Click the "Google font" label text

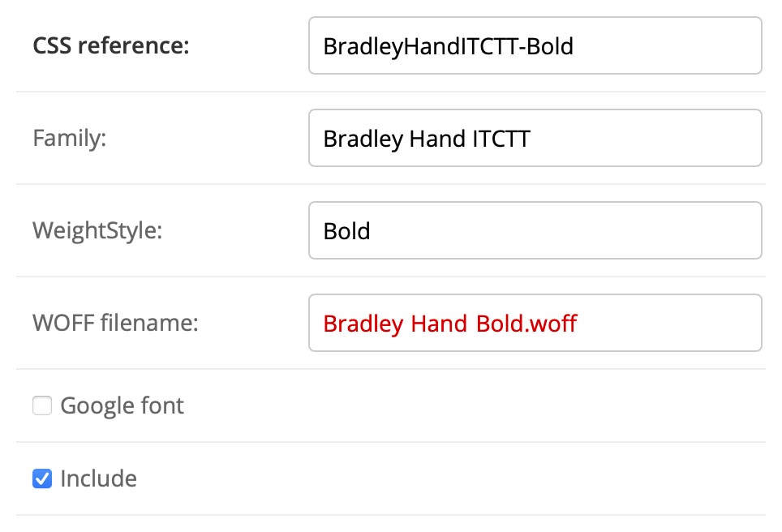122,405
